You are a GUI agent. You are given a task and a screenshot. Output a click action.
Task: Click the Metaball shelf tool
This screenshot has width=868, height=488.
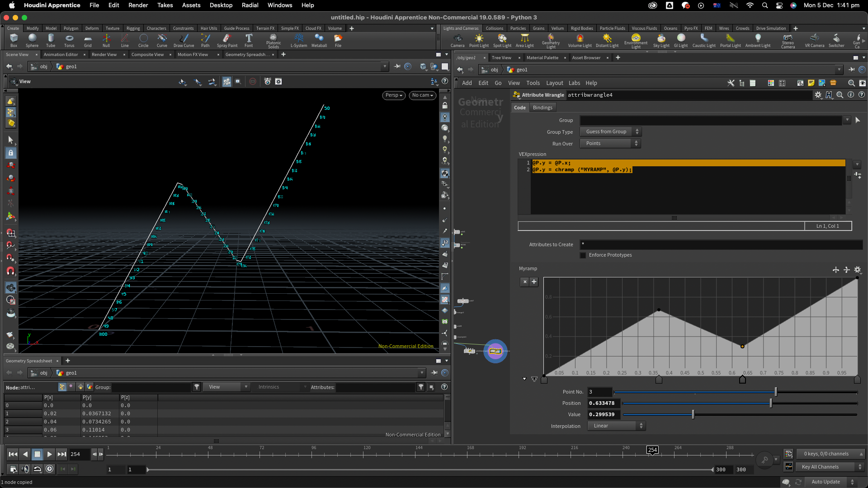tap(319, 40)
